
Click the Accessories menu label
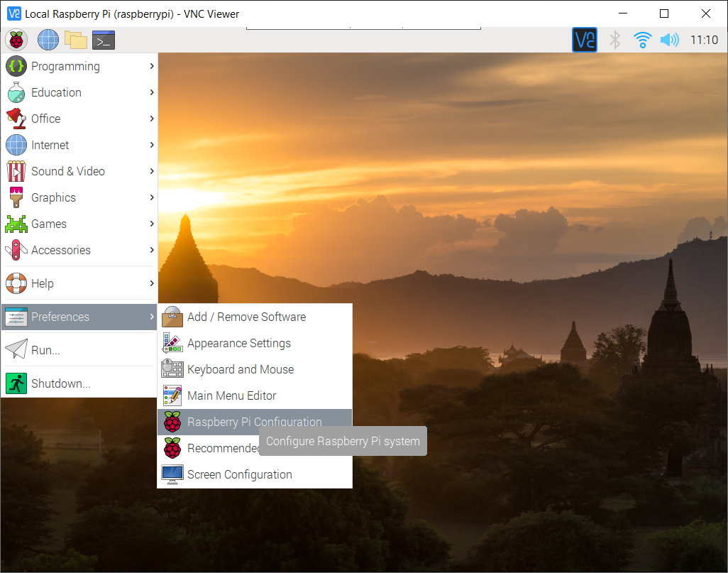[61, 250]
